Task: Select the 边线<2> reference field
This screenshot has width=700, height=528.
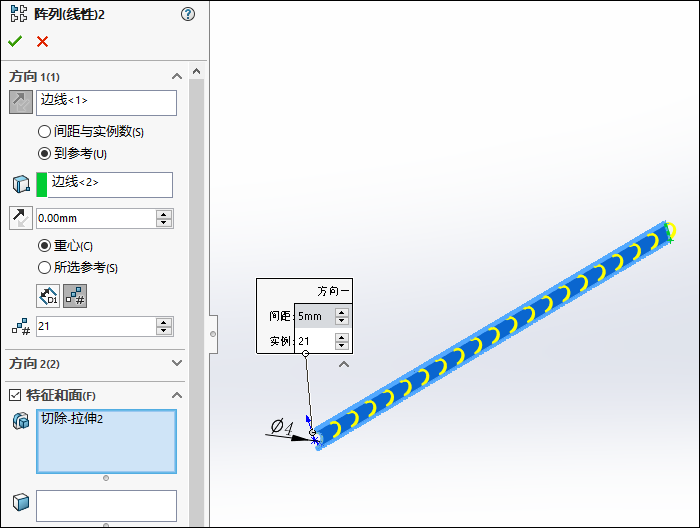Action: [x=110, y=185]
